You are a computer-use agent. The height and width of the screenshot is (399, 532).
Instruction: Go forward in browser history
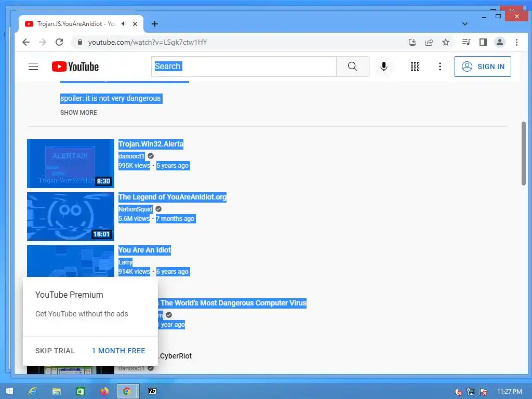tap(43, 42)
